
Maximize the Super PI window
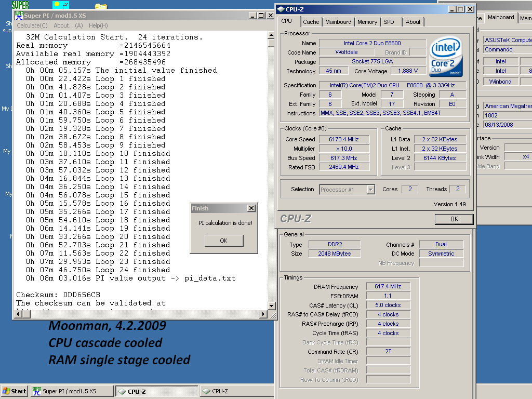pyautogui.click(x=261, y=16)
